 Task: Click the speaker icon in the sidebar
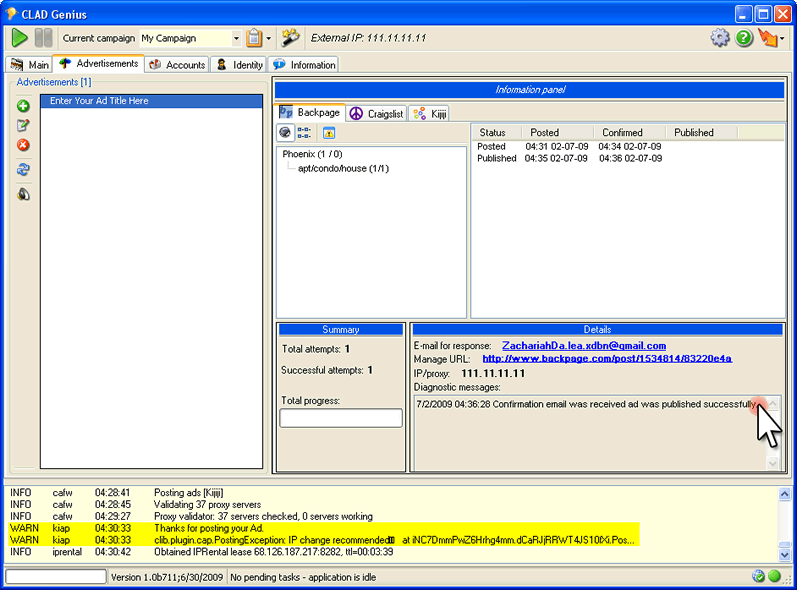(x=23, y=194)
